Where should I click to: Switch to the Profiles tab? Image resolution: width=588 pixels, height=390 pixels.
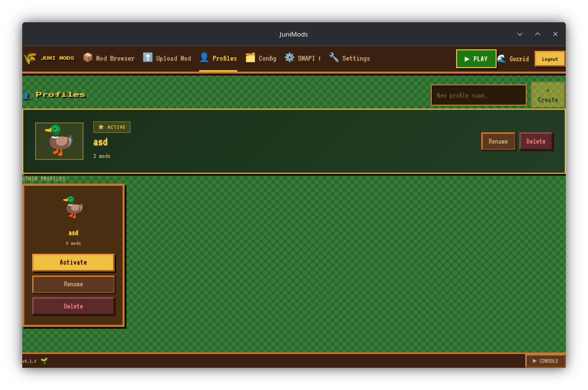(218, 58)
